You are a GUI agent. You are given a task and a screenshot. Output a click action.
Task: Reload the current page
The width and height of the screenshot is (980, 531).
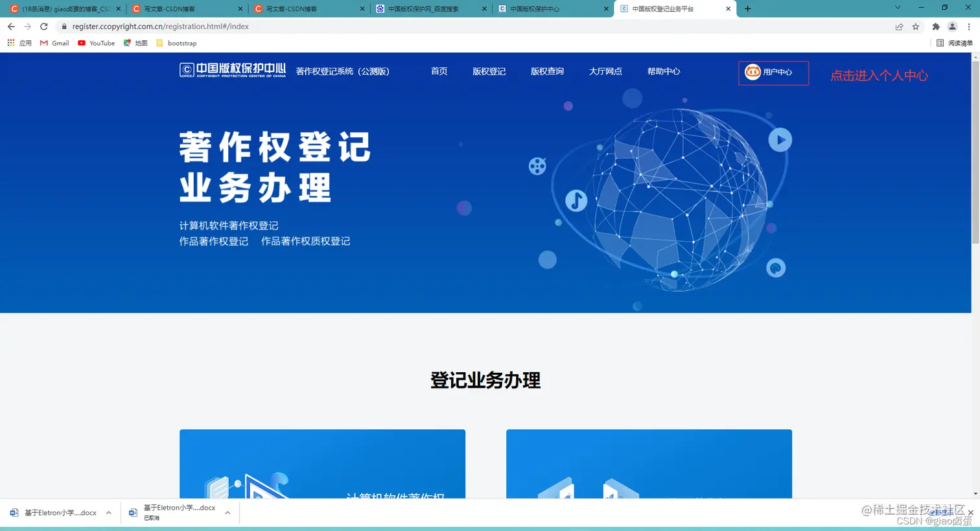pyautogui.click(x=43, y=27)
